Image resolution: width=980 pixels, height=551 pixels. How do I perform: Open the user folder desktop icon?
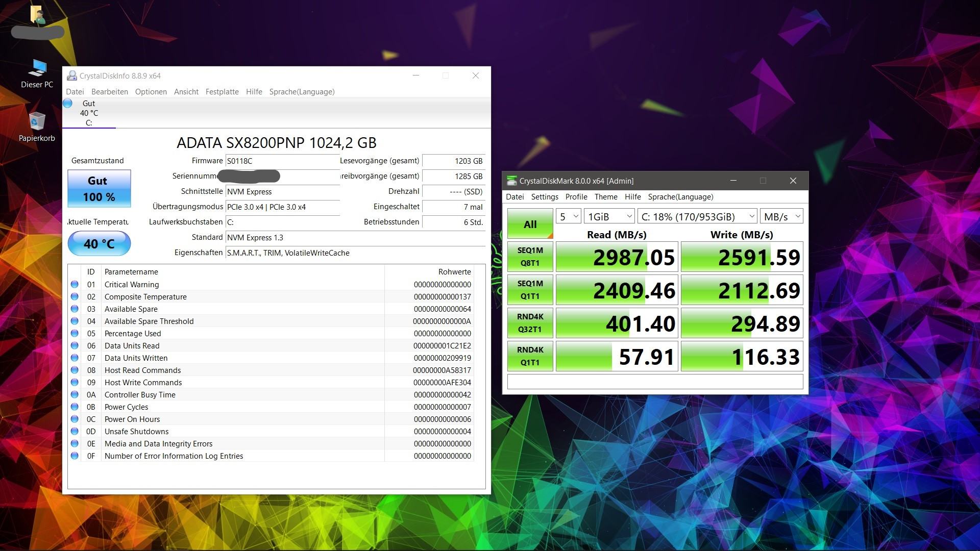coord(37,15)
